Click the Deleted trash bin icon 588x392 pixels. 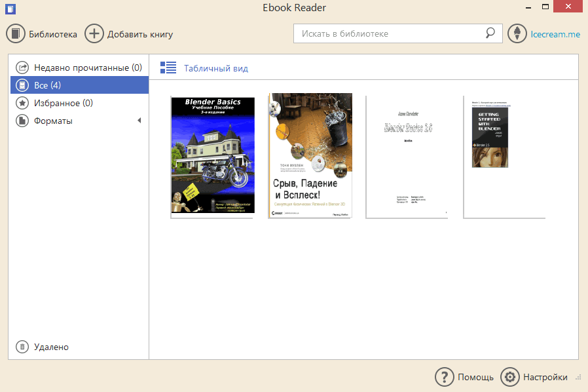[22, 347]
